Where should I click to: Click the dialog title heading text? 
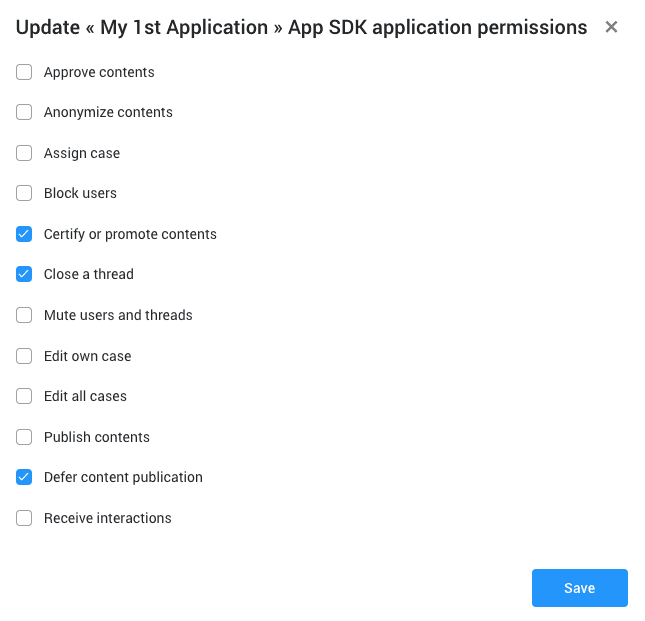point(301,28)
